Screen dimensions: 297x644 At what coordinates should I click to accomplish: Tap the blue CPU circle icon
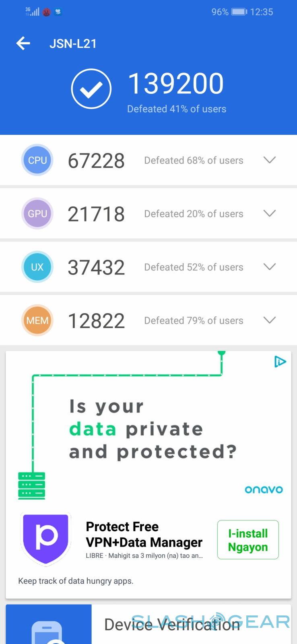coord(37,160)
